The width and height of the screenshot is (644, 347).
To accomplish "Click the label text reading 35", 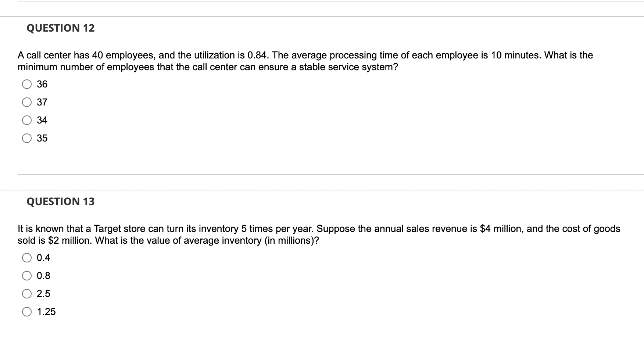I will pos(42,138).
